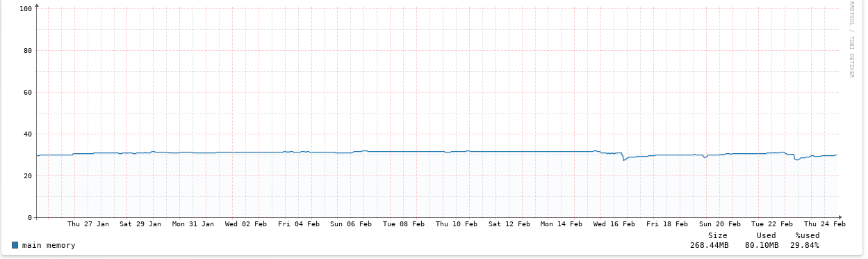Screen dimensions: 868x259
Task: Click 'Wed 16 Feb' on the time axis
Action: click(x=614, y=224)
